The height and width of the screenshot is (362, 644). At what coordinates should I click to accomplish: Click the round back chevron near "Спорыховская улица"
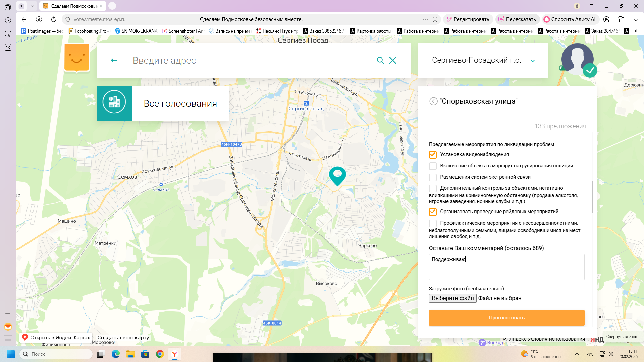click(433, 101)
